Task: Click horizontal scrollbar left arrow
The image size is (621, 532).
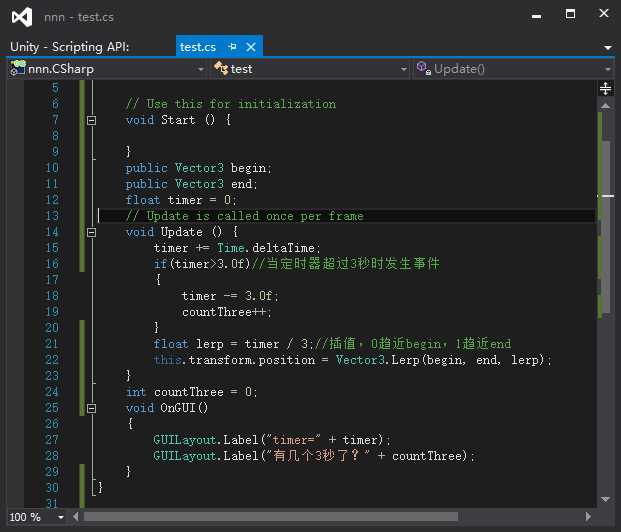Action: (x=76, y=517)
